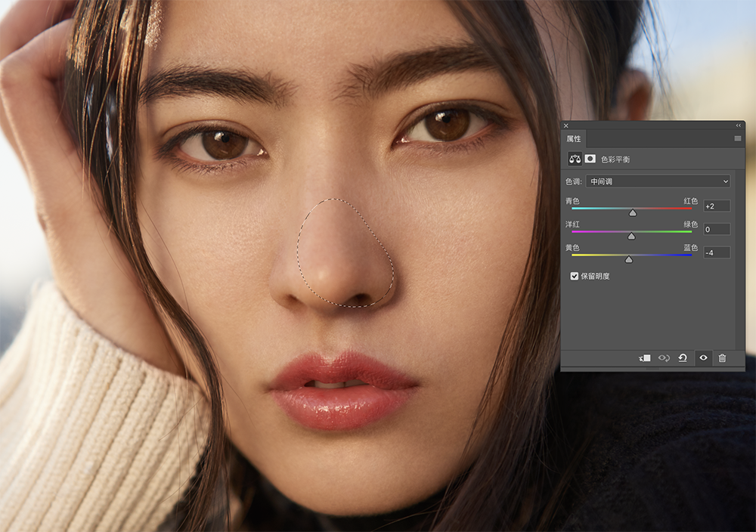Click the view previous state icon

(x=664, y=358)
